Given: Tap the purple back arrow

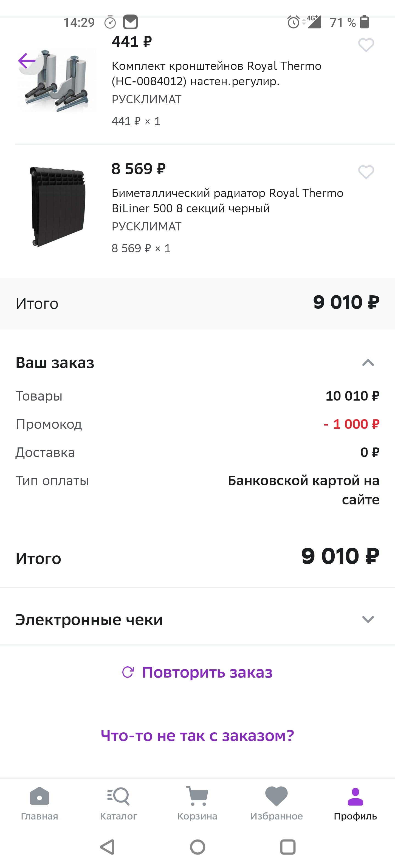Looking at the screenshot, I should coord(27,61).
